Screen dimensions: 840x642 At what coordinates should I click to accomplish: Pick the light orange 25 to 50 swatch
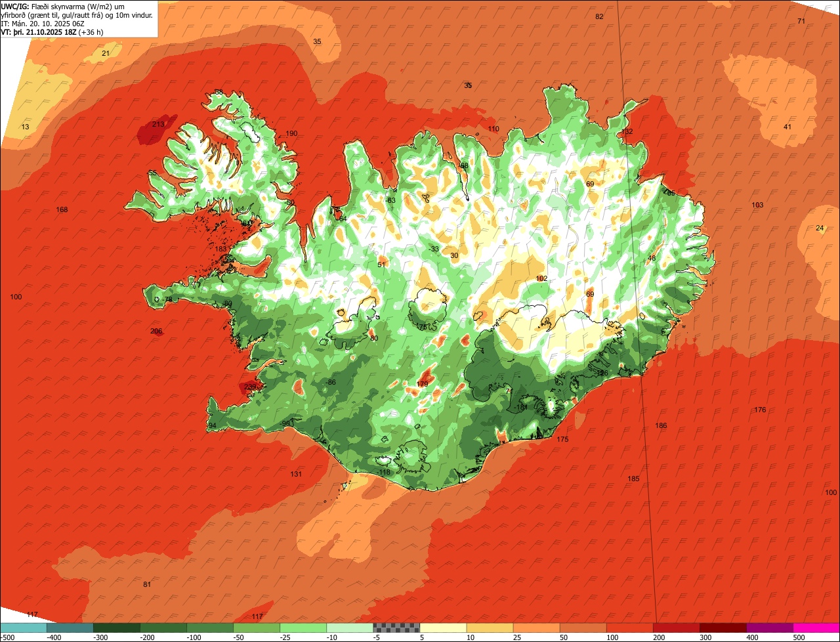[535, 628]
